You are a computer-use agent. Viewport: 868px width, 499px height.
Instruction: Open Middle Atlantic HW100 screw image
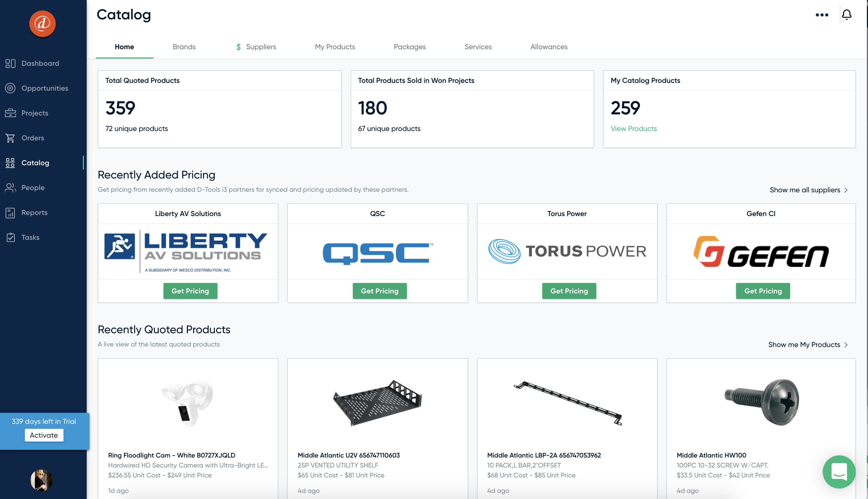click(x=761, y=402)
